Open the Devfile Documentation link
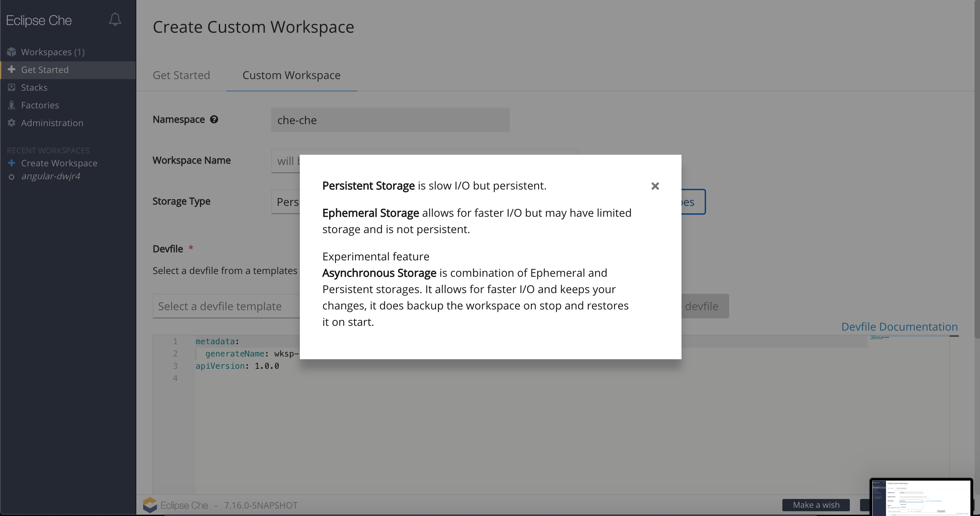The image size is (980, 516). [899, 327]
